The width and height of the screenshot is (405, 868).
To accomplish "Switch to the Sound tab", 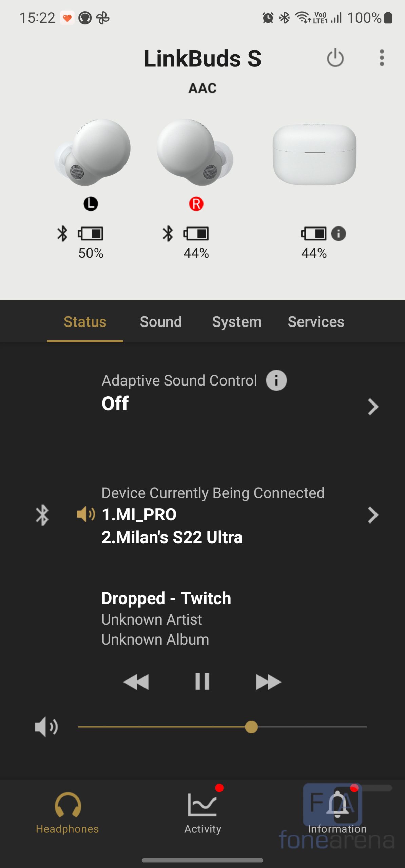I will click(161, 322).
